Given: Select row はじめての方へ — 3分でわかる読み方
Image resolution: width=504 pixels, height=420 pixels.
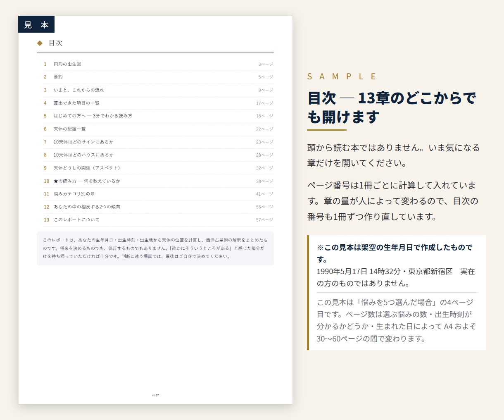Looking at the screenshot, I should click(159, 116).
